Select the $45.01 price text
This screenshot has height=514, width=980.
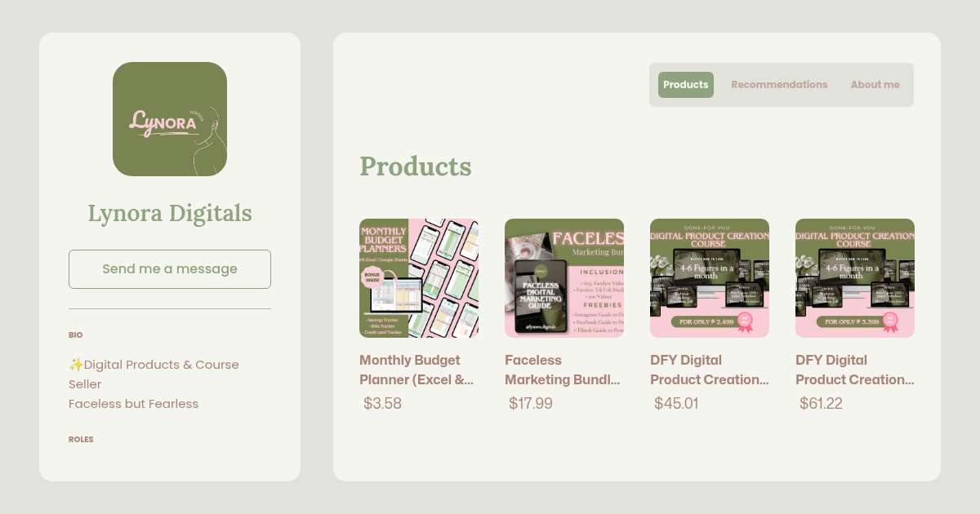676,403
